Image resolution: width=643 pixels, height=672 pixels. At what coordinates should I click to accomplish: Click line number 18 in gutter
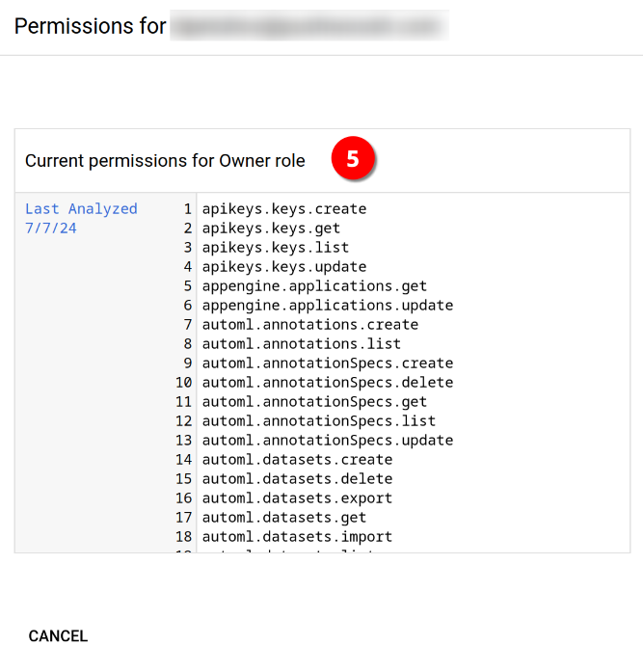pos(184,537)
